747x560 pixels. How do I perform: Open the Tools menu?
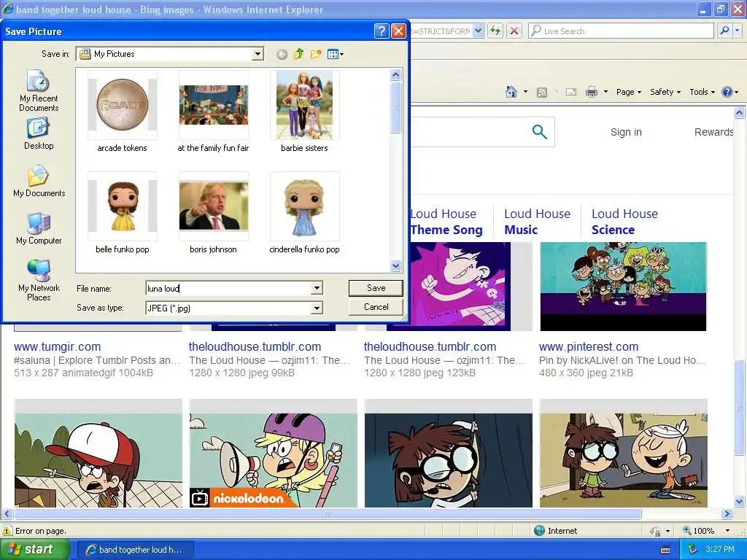click(x=703, y=92)
